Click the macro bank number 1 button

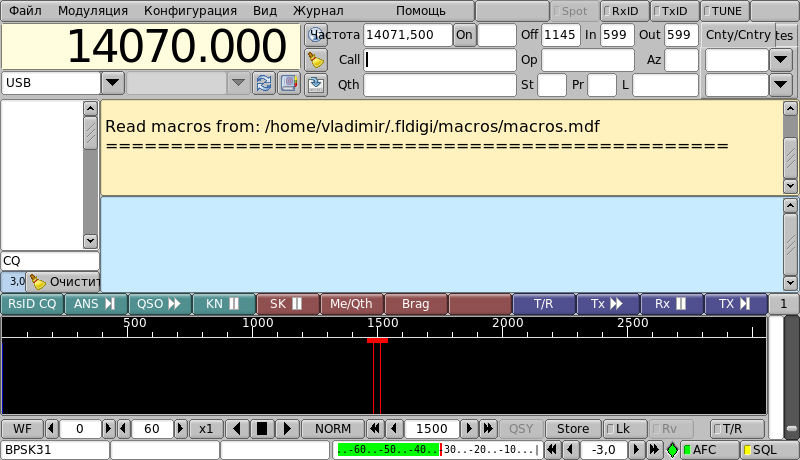(x=783, y=304)
